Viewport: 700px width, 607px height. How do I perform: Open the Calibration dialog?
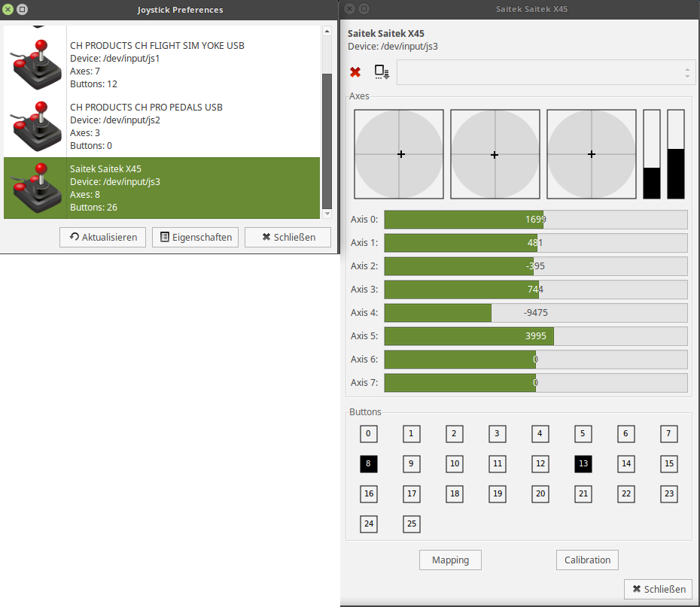(587, 560)
